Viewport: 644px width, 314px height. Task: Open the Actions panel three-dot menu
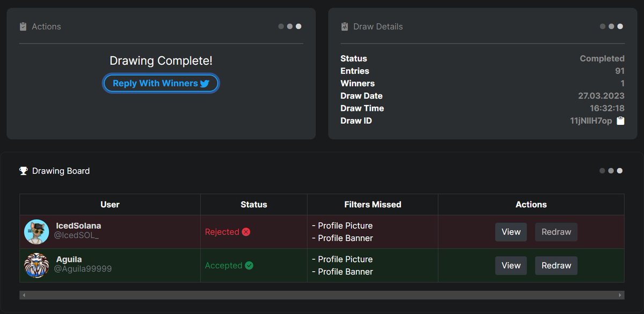[290, 26]
